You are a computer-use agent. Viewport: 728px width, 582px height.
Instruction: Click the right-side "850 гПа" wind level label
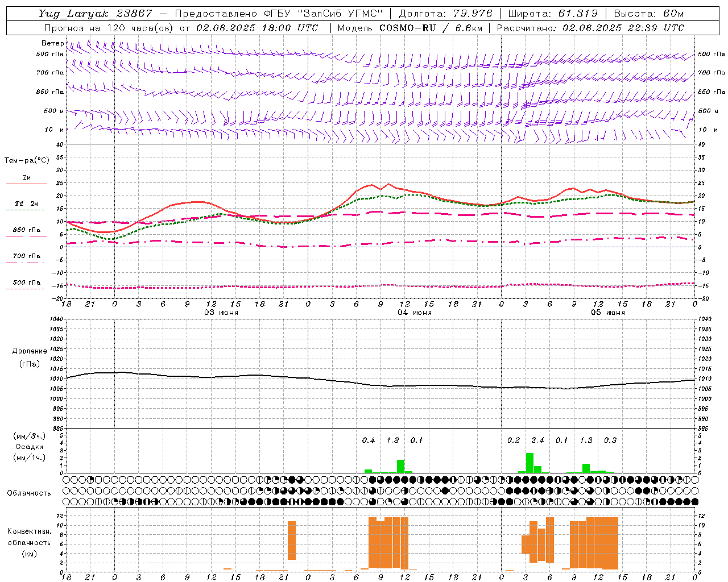[x=712, y=92]
